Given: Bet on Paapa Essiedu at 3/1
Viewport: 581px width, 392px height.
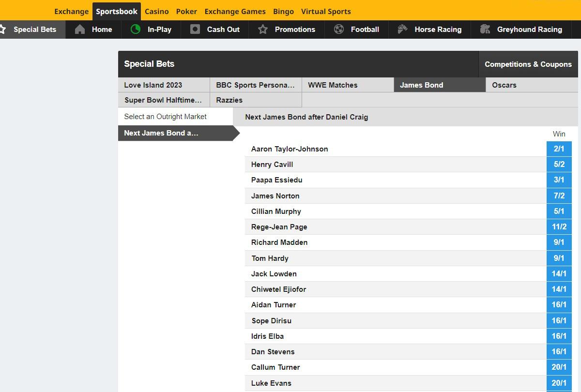Looking at the screenshot, I should [559, 180].
